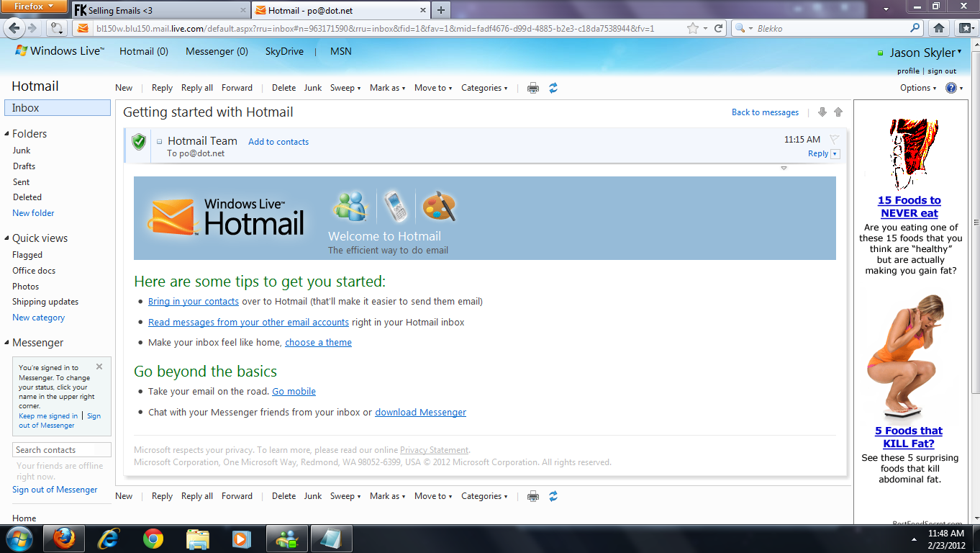Collapse the Folders section
Image resolution: width=980 pixels, height=553 pixels.
pos(6,134)
